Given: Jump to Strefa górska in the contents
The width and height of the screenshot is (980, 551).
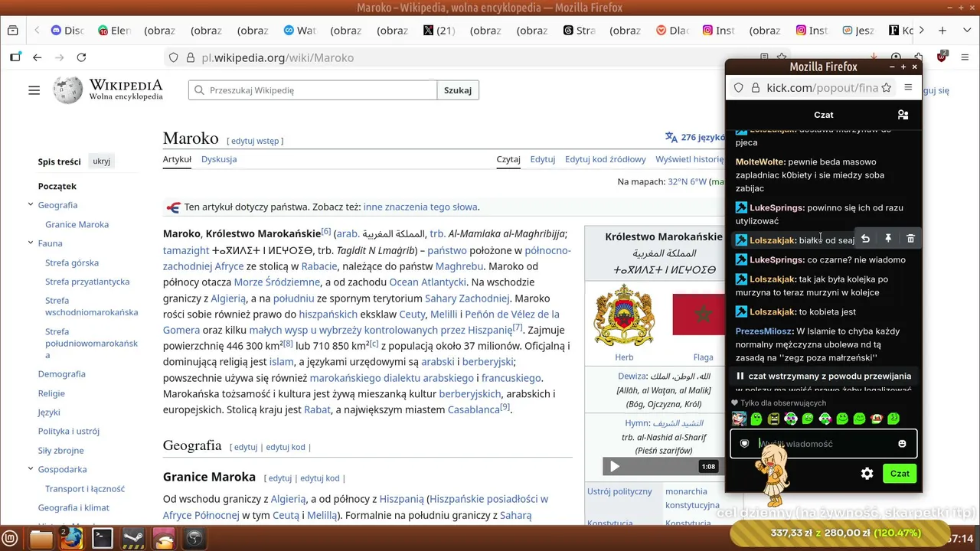Looking at the screenshot, I should (72, 262).
